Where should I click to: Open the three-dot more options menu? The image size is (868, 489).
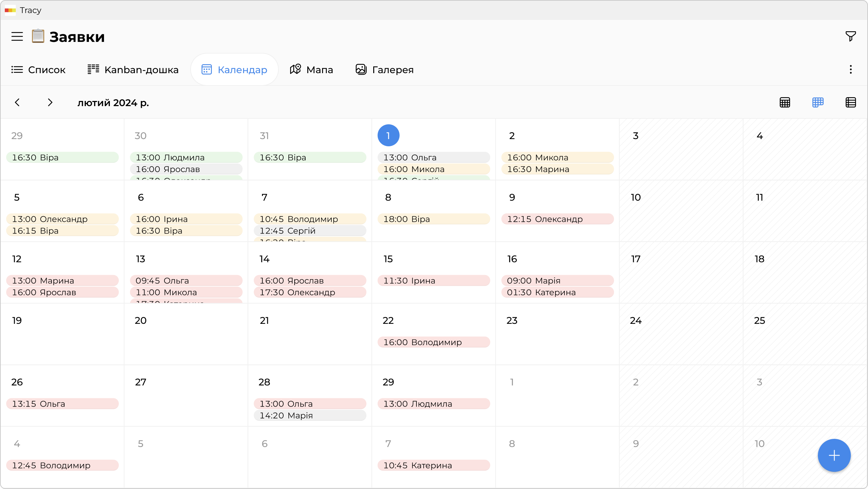click(x=850, y=70)
